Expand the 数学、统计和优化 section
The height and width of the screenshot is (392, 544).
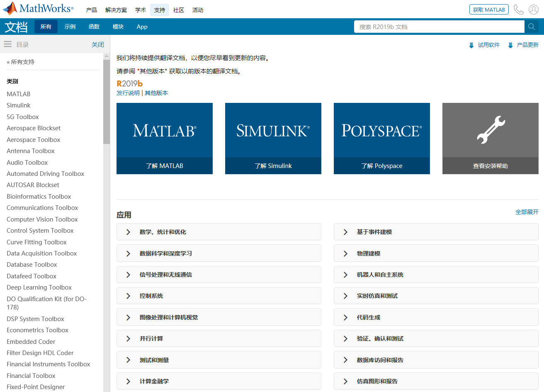click(219, 232)
